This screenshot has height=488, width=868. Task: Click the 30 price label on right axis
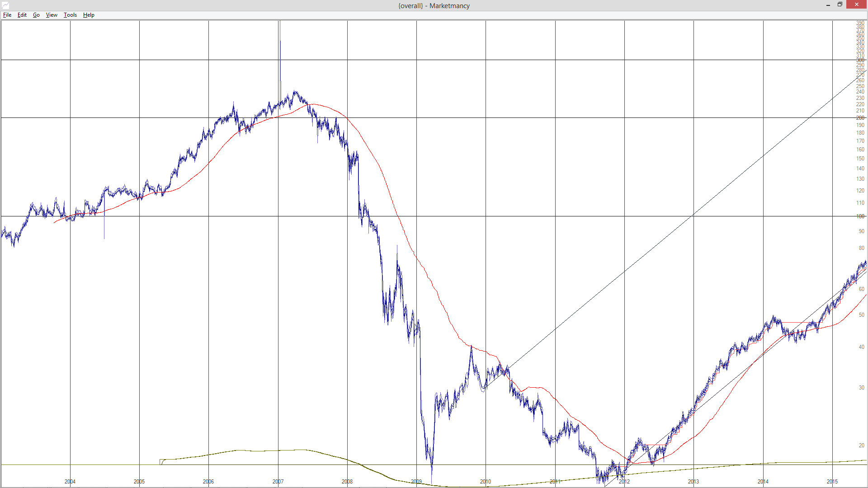click(x=861, y=388)
